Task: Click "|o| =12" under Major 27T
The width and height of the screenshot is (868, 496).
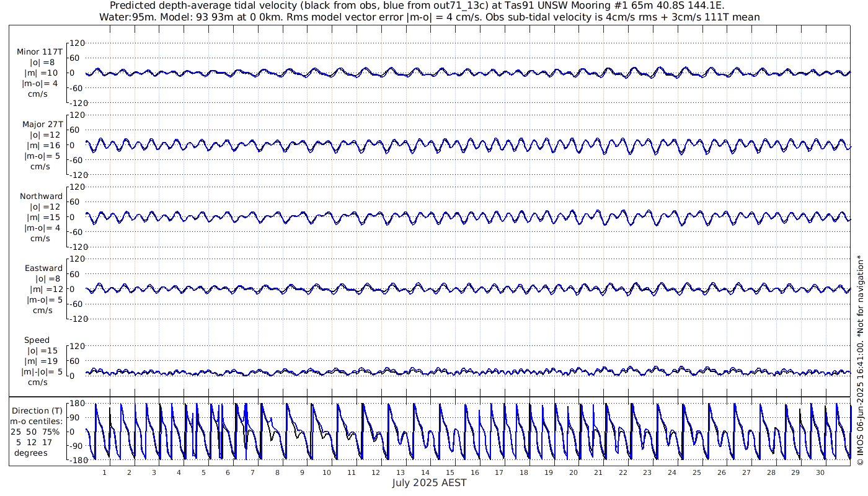Action: pyautogui.click(x=45, y=135)
